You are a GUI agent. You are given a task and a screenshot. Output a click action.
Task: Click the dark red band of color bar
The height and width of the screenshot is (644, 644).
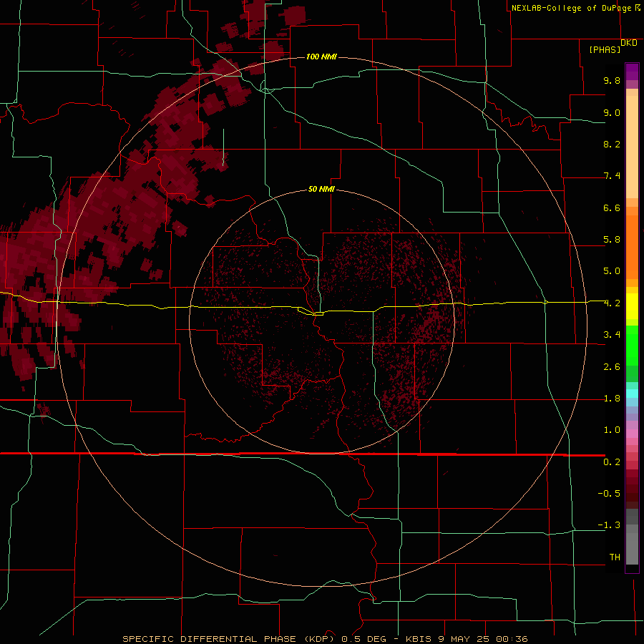tap(632, 489)
